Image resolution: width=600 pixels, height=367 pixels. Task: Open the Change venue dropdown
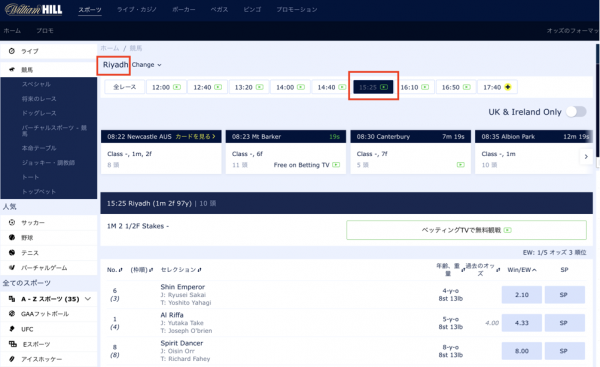147,65
